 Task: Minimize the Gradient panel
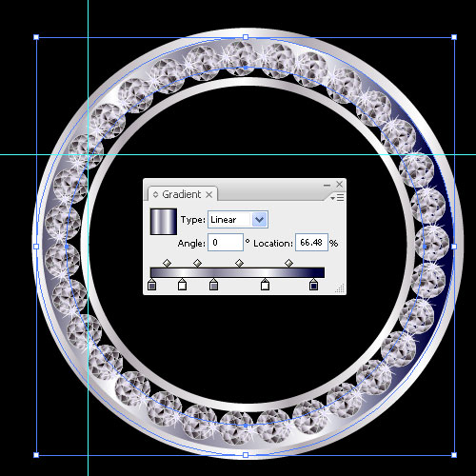[327, 185]
